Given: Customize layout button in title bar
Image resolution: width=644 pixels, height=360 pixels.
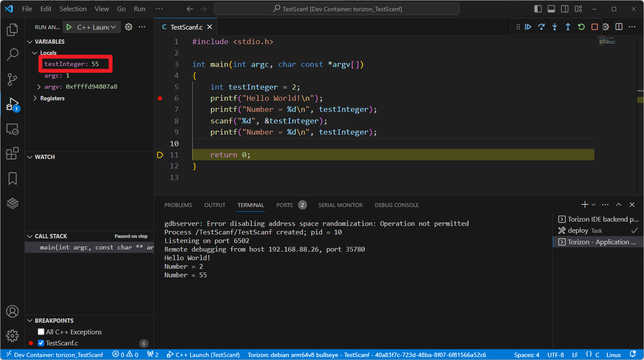Looking at the screenshot, I should (x=578, y=9).
